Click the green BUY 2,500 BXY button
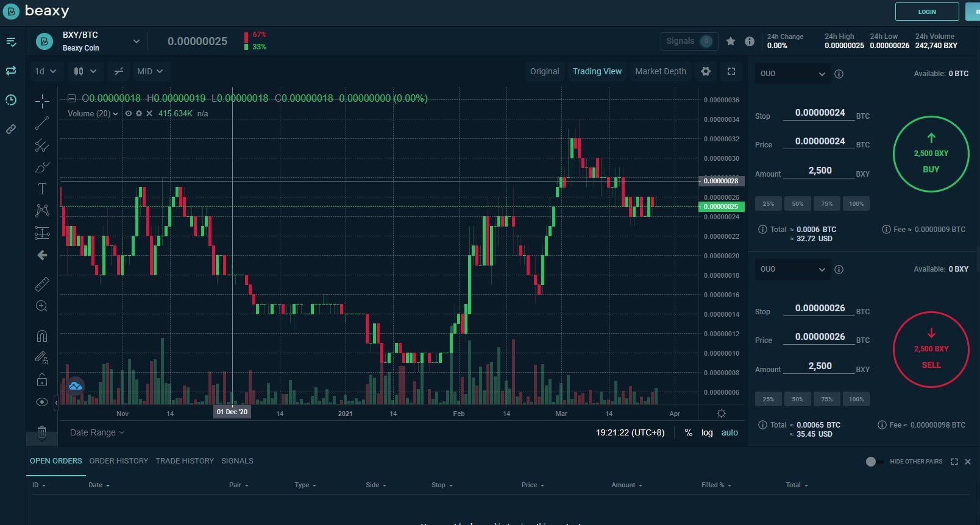Viewport: 980px width, 525px height. tap(931, 154)
